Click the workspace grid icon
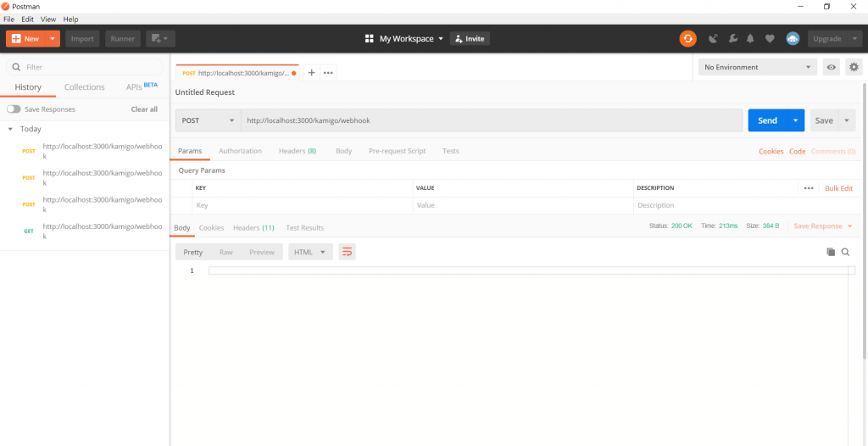The width and height of the screenshot is (868, 446). 370,39
